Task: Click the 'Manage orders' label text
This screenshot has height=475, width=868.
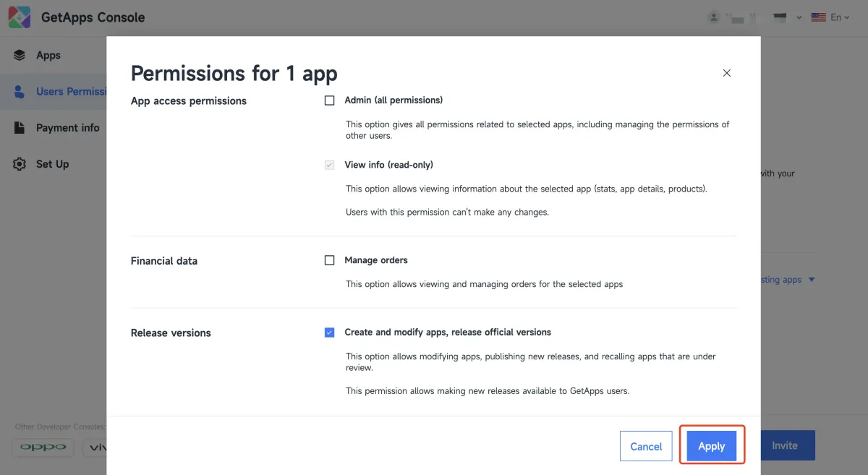Action: [x=376, y=260]
